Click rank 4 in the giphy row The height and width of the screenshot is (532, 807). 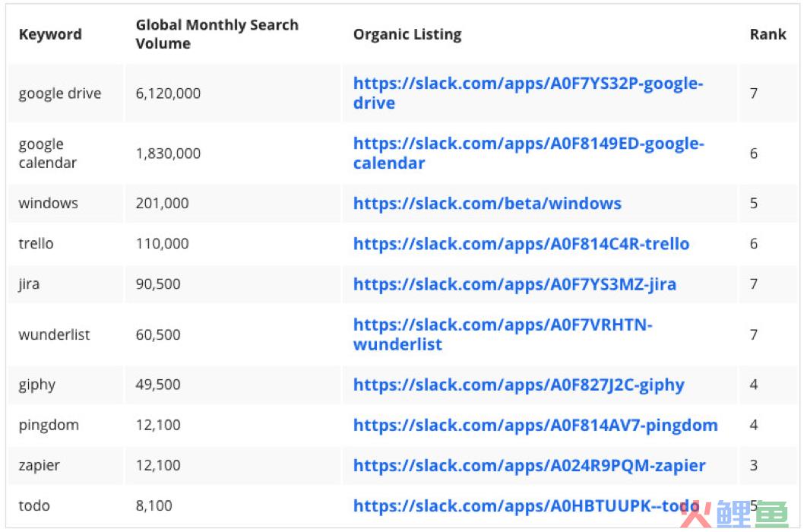click(754, 385)
